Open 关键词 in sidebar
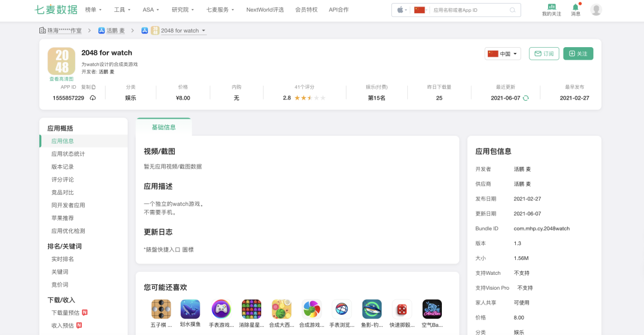The image size is (644, 335). (x=60, y=272)
